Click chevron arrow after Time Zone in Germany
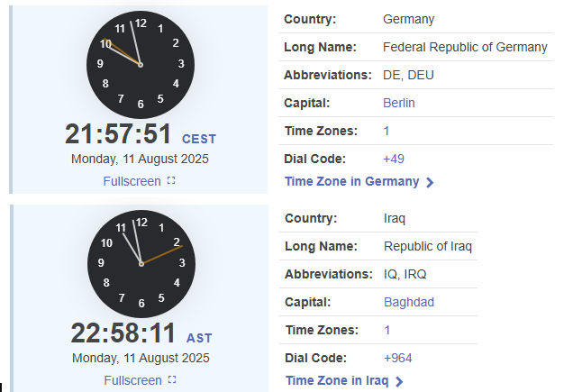The width and height of the screenshot is (582, 392). [x=430, y=182]
